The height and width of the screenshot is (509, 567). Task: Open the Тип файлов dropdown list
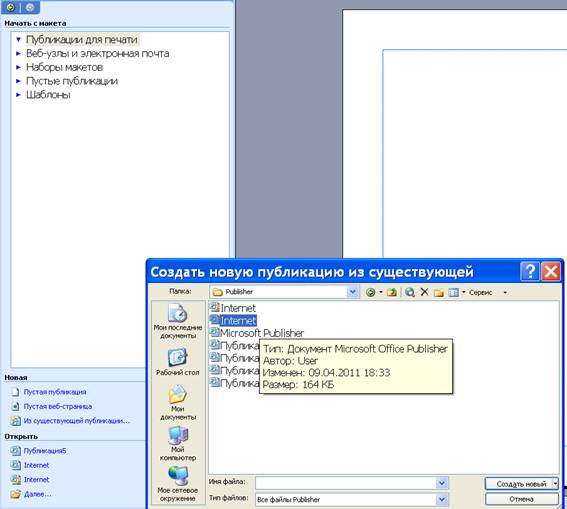(442, 500)
